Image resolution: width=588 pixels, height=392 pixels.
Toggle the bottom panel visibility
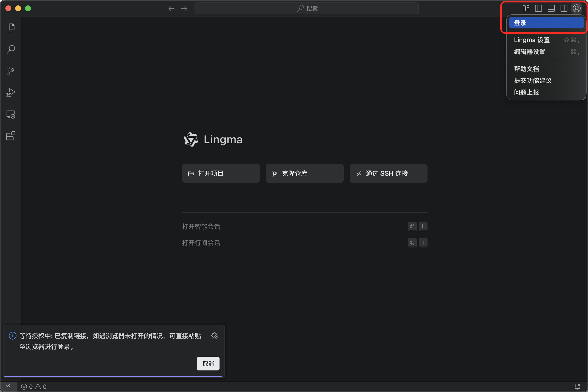tap(551, 9)
